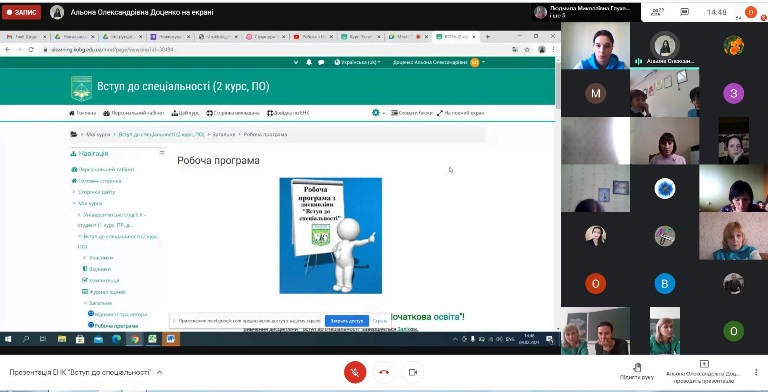Screen dimensions: 768x392
Task: Open the course settings gear menu
Action: (378, 113)
